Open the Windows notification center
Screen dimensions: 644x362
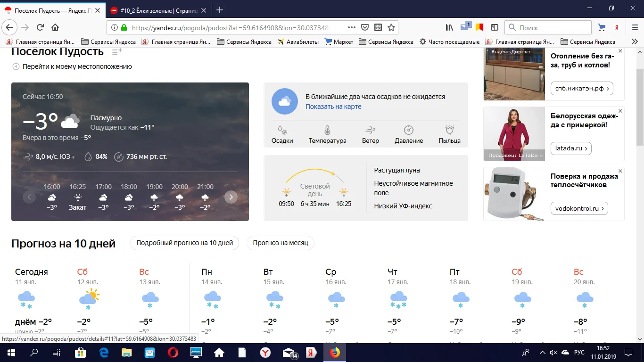pyautogui.click(x=628, y=352)
